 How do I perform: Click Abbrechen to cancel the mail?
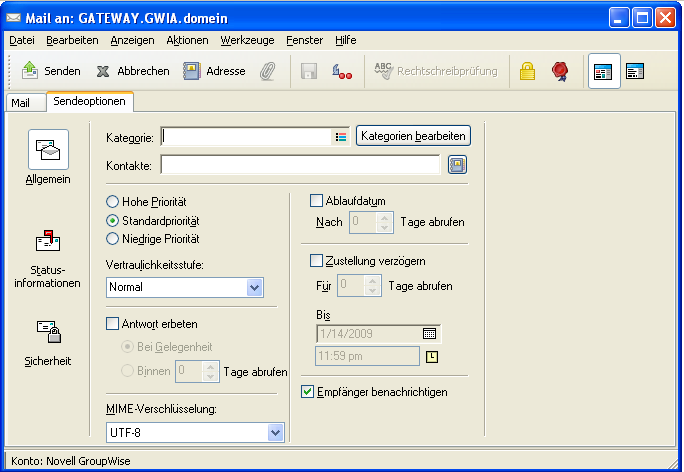click(133, 71)
